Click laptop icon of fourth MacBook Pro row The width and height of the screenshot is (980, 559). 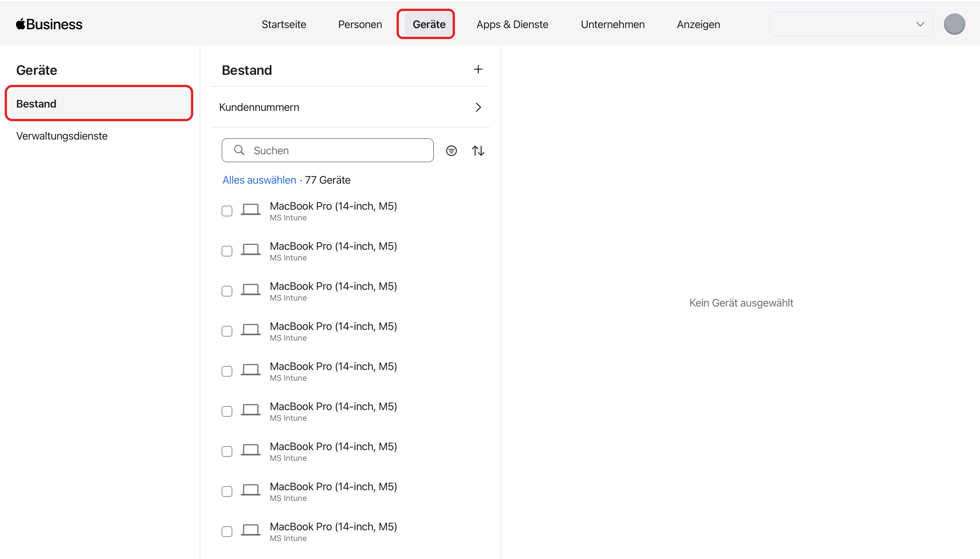click(251, 330)
